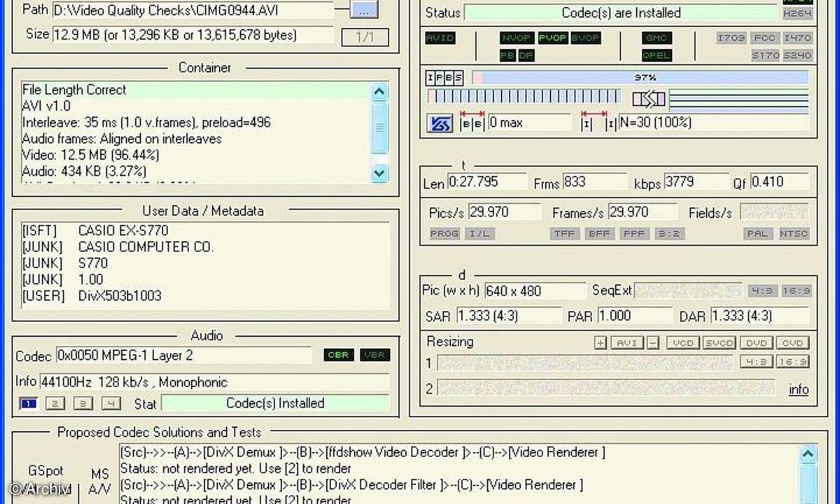
Task: Click the striped frame sequence bar
Action: (x=524, y=97)
